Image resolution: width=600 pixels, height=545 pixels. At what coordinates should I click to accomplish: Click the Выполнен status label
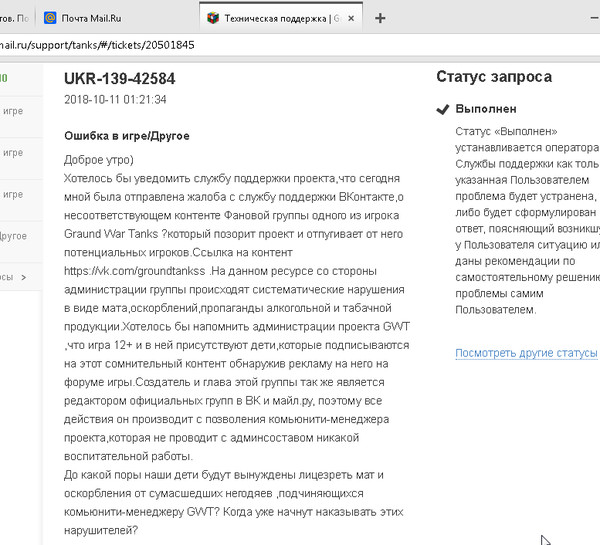pyautogui.click(x=486, y=109)
